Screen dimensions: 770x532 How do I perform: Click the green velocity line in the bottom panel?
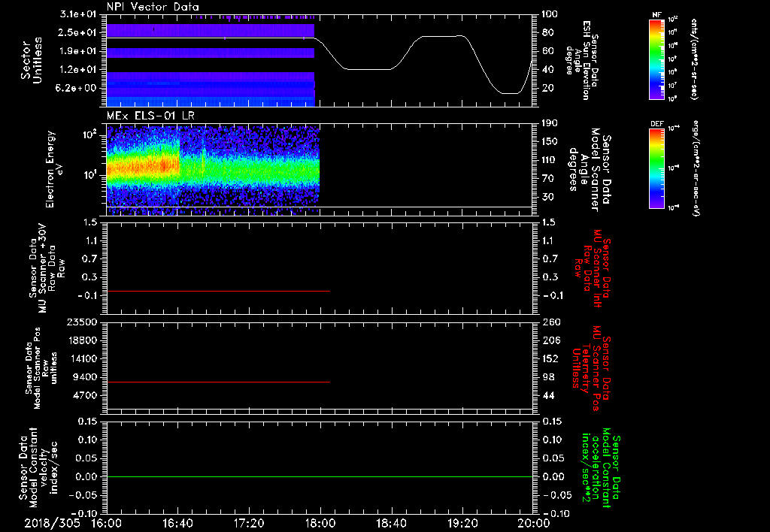click(320, 476)
